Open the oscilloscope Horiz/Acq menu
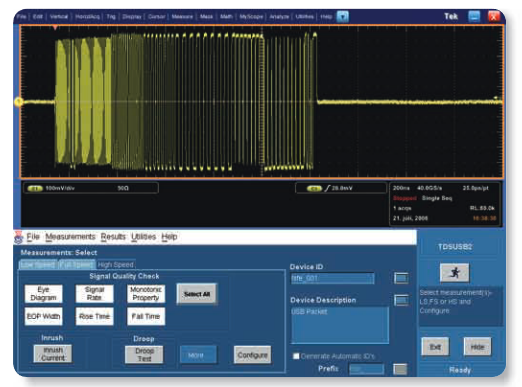The image size is (522, 387). (x=87, y=16)
